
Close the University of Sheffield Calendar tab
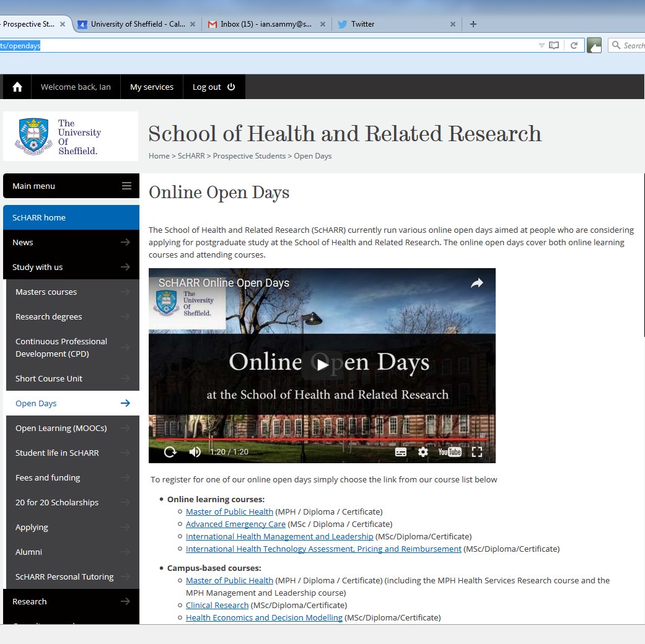(x=192, y=24)
